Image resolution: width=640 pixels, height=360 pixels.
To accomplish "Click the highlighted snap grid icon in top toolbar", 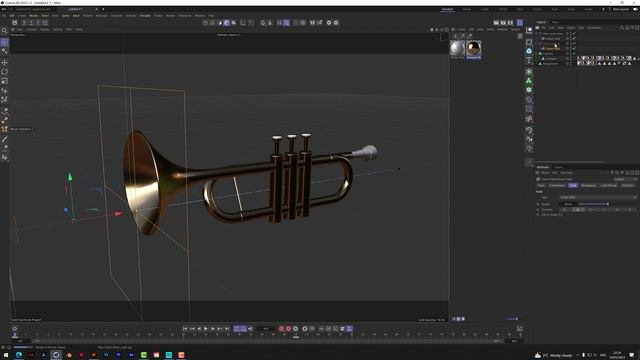I will [287, 23].
